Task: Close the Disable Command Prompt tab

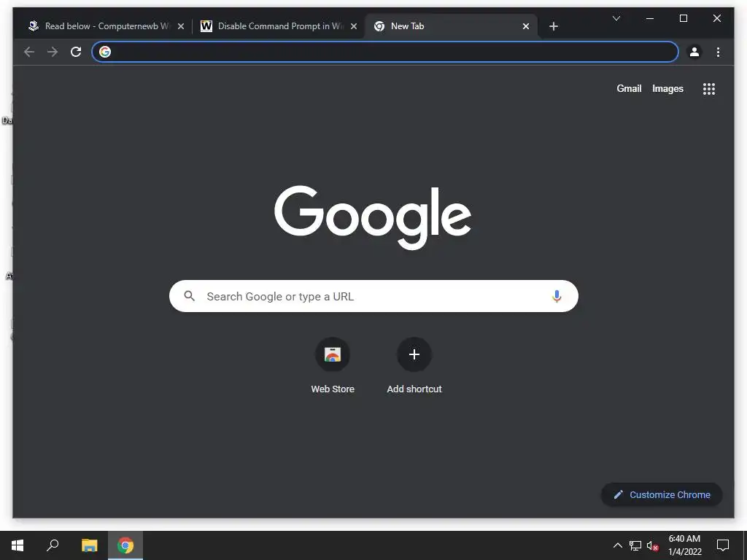Action: 354,27
